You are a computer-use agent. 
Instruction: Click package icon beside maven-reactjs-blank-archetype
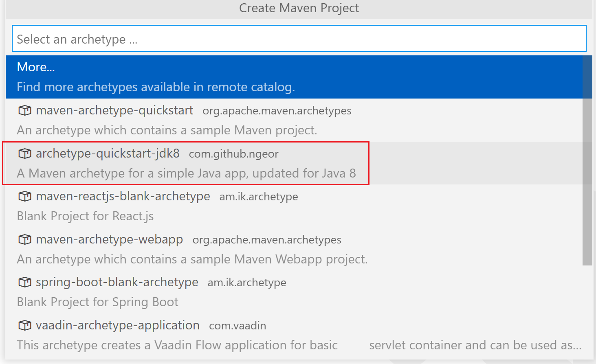point(25,196)
